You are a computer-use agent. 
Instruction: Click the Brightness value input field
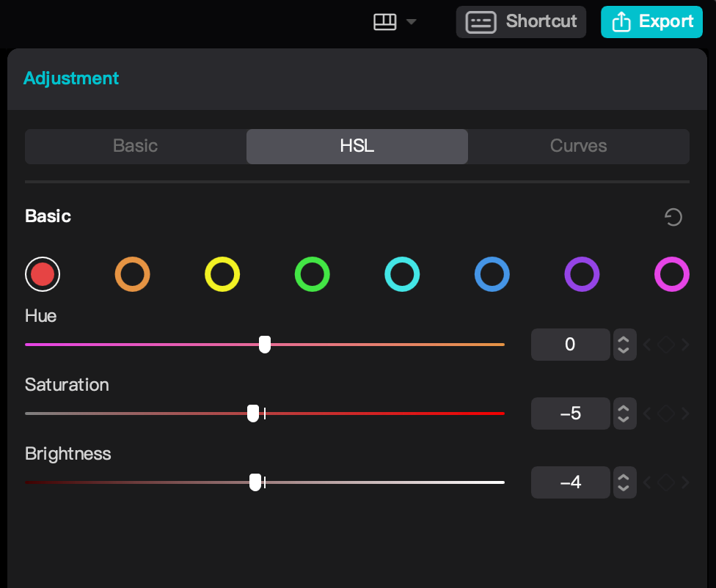coord(570,482)
